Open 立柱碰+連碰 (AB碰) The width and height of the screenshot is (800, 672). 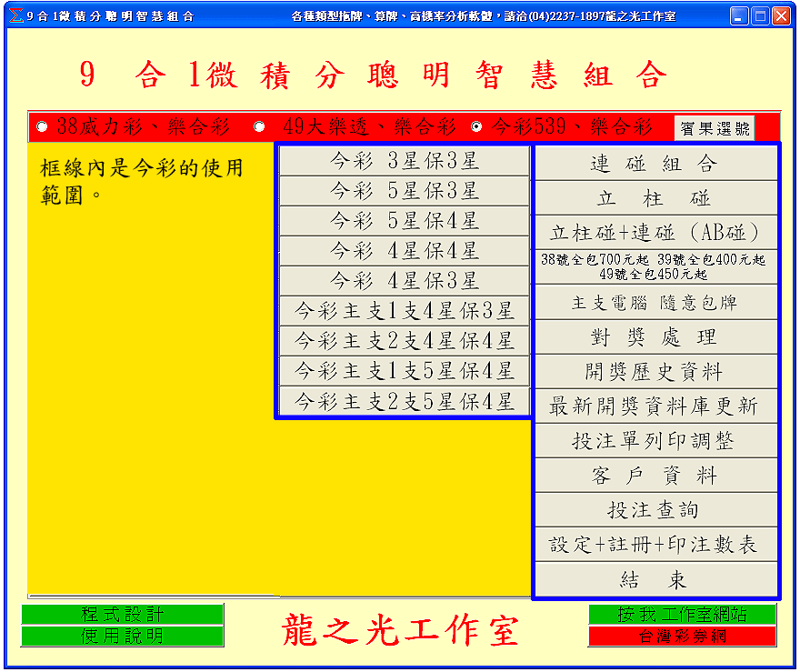pos(655,233)
